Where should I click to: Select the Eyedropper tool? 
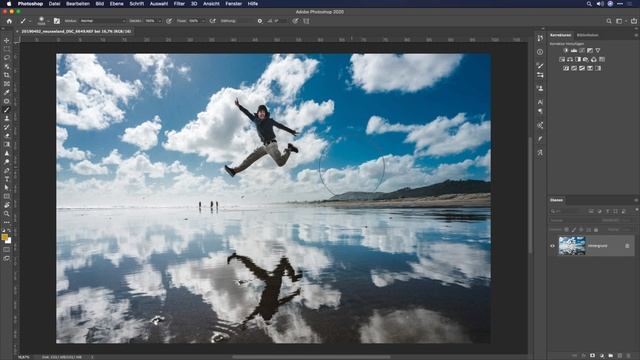(7, 92)
